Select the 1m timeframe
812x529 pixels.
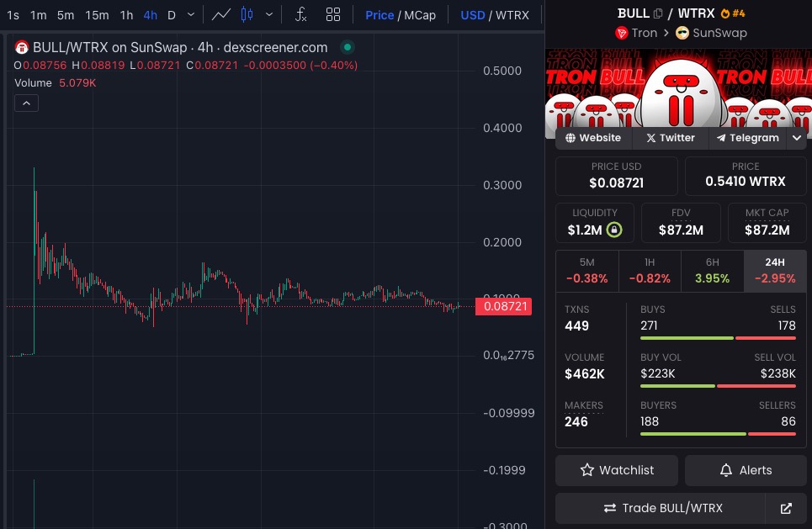tap(39, 15)
